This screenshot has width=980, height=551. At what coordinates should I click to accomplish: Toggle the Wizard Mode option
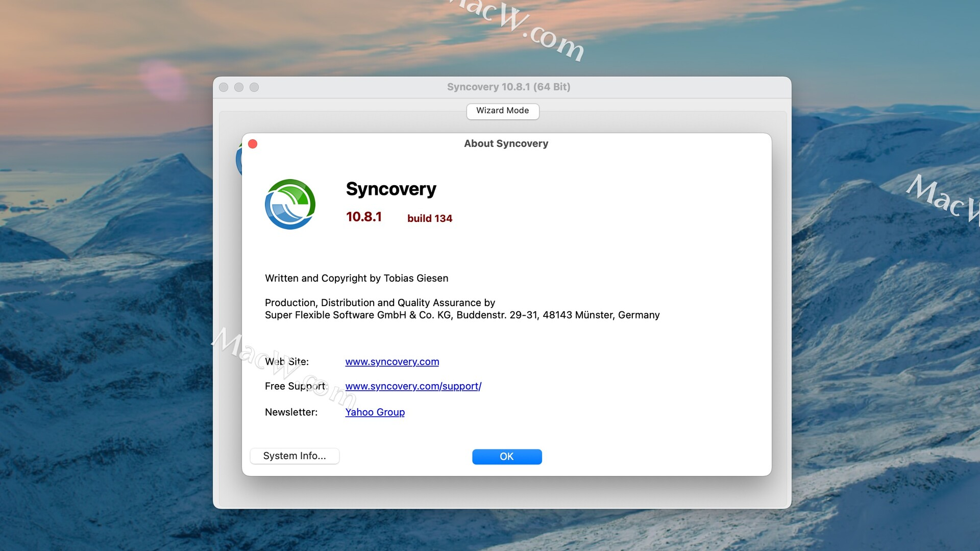click(x=502, y=110)
